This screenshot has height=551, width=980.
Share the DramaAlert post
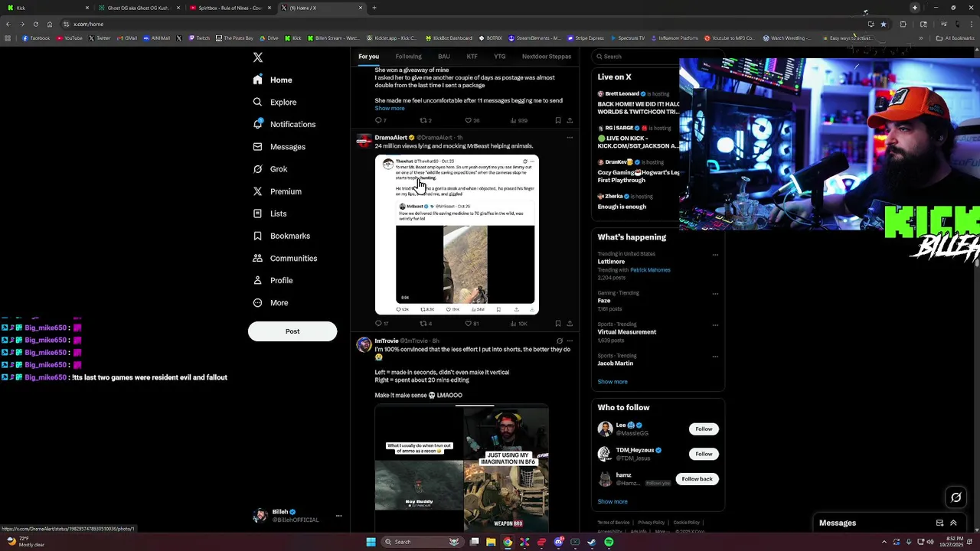click(569, 324)
